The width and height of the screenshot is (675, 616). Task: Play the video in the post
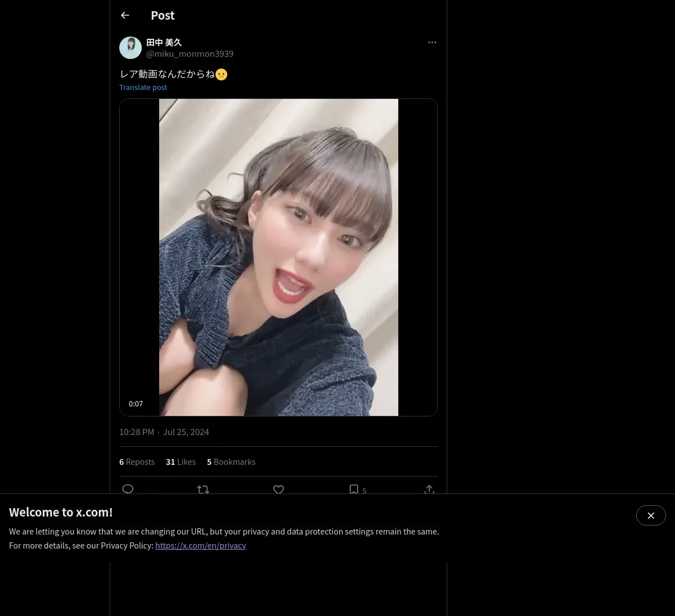click(x=278, y=257)
